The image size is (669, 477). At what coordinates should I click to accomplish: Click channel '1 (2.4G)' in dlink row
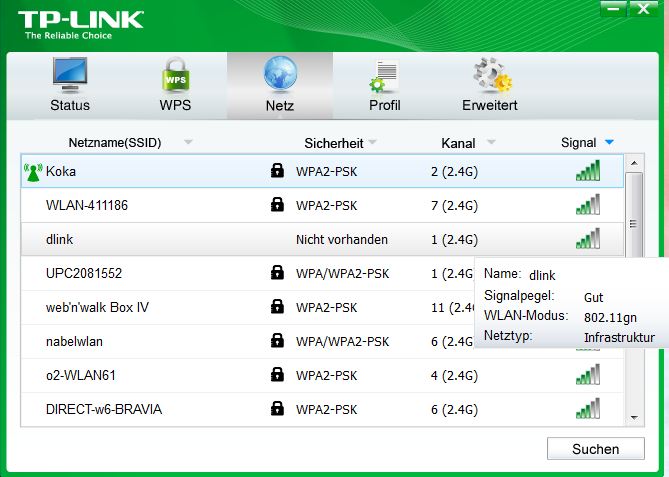(x=454, y=240)
